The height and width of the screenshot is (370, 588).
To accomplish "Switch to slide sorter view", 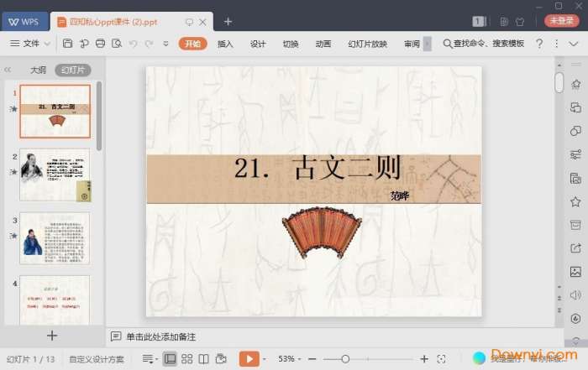I will point(186,359).
